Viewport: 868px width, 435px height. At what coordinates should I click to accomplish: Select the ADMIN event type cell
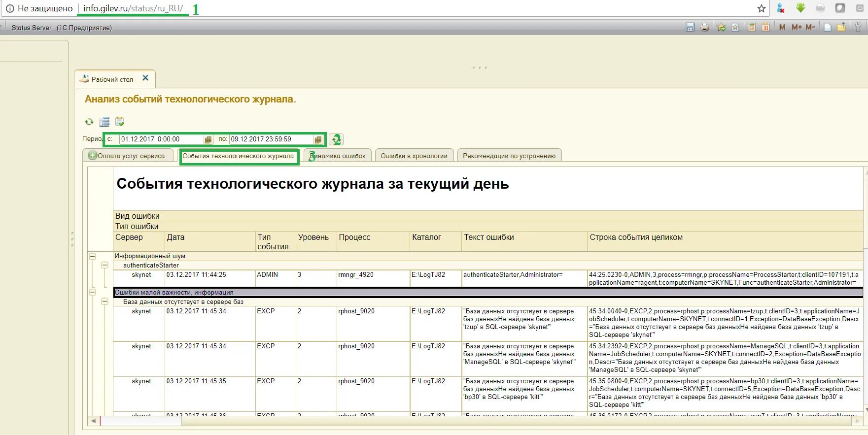point(275,278)
